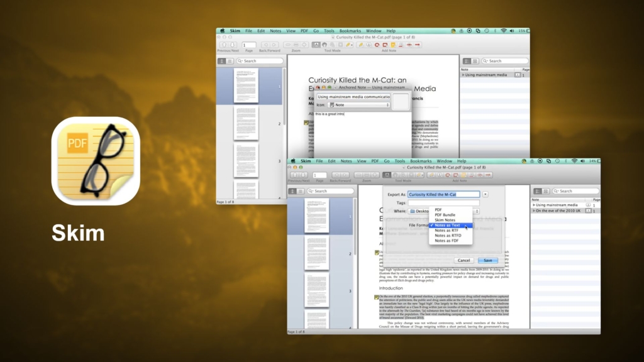Screen dimensions: 644x362
Task: Click Zoom to actual size in back window
Action: click(x=296, y=45)
